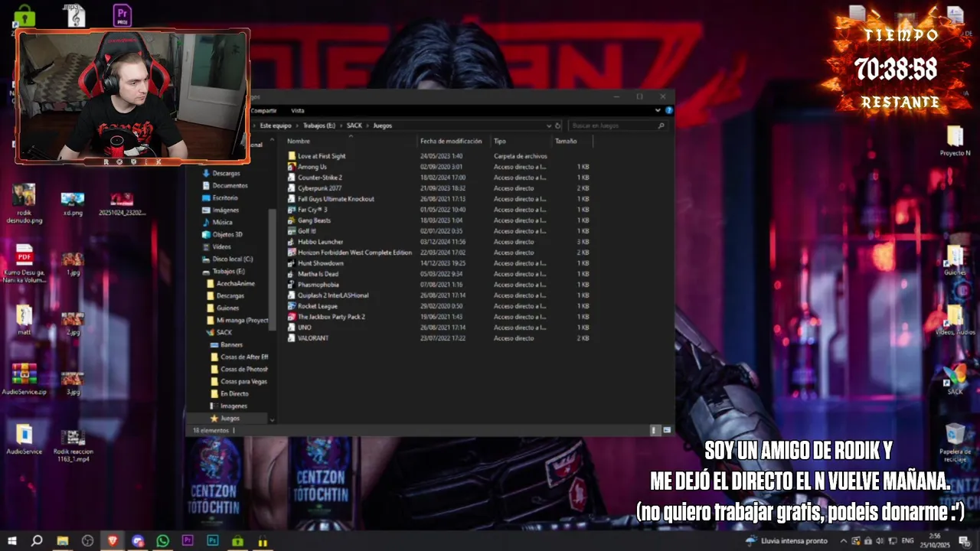The height and width of the screenshot is (551, 980).
Task: Open Objetos 3D in the navigation pane
Action: tap(227, 235)
